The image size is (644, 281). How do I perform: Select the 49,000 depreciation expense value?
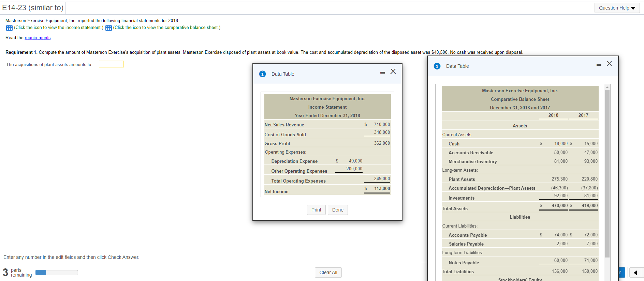(355, 161)
